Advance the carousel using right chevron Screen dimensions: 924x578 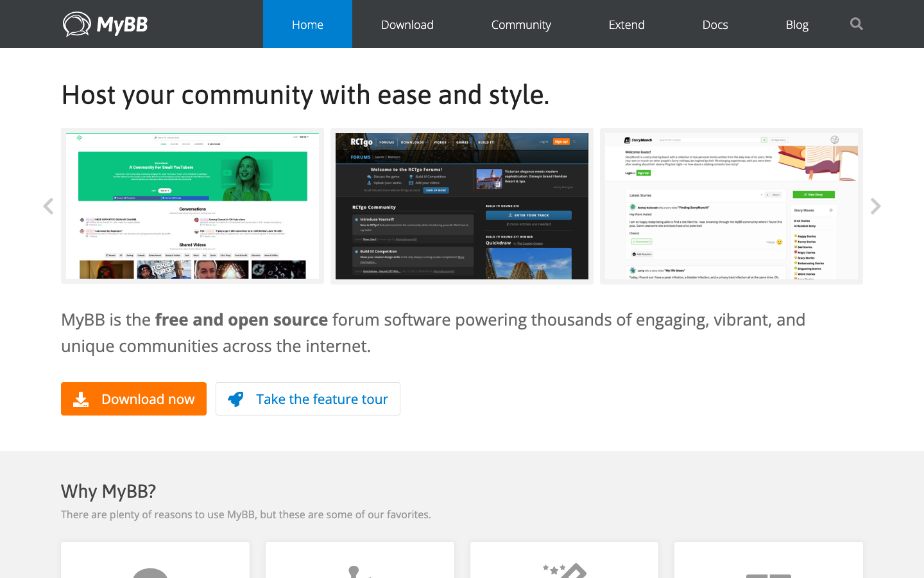[x=875, y=206]
